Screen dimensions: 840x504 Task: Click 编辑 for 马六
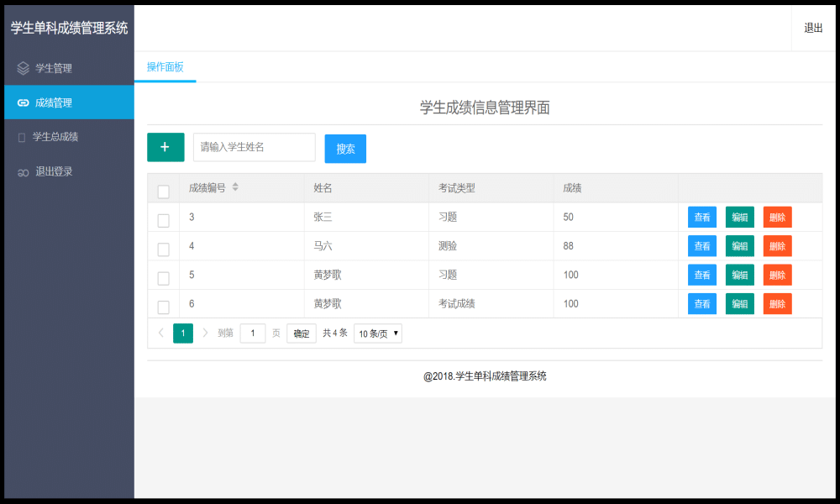pyautogui.click(x=740, y=246)
